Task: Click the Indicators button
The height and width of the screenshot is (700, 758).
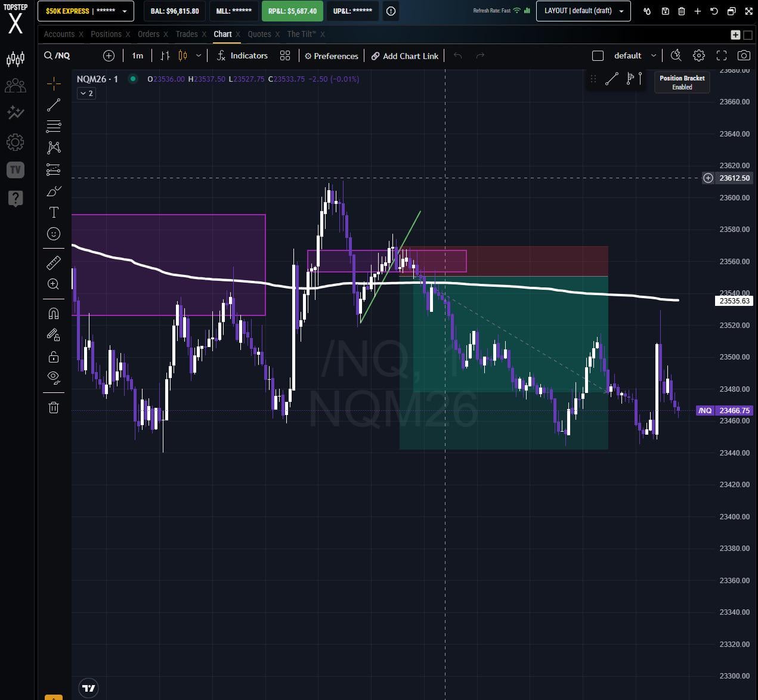Action: click(242, 55)
